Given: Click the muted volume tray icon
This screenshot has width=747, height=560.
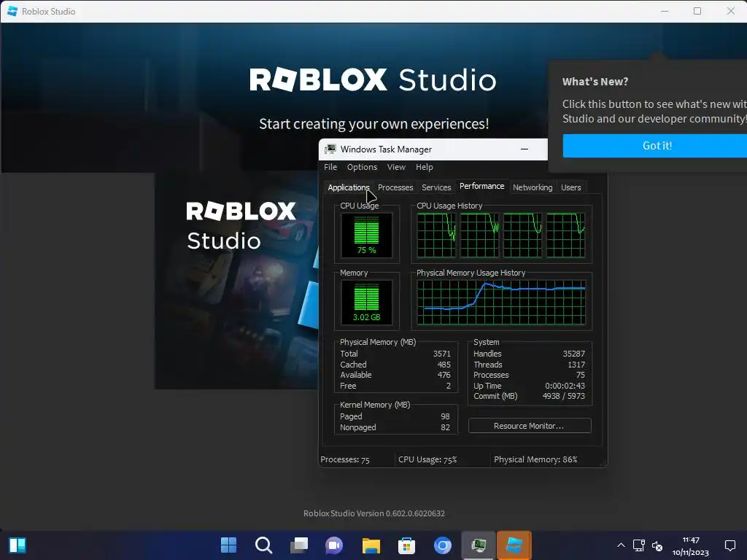Looking at the screenshot, I should [657, 545].
